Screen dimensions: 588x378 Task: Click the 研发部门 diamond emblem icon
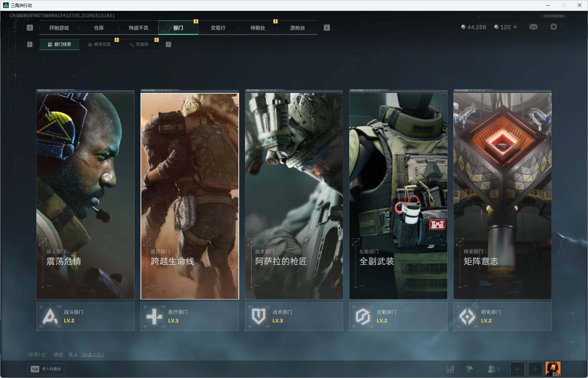point(467,317)
